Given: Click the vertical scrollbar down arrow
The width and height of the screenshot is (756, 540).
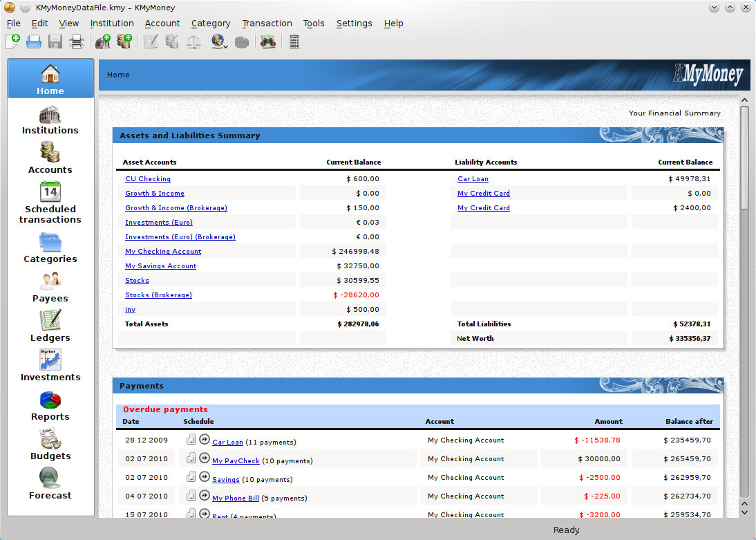Looking at the screenshot, I should [x=744, y=512].
